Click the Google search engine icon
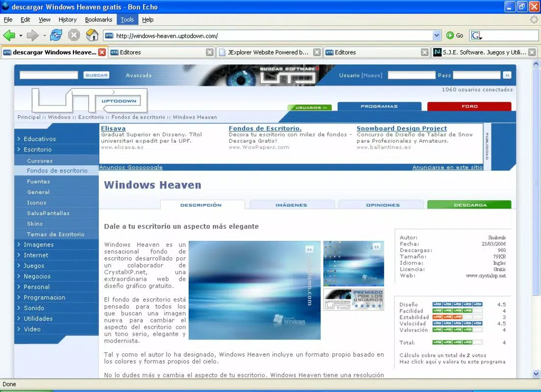This screenshot has height=392, width=541. coord(476,36)
